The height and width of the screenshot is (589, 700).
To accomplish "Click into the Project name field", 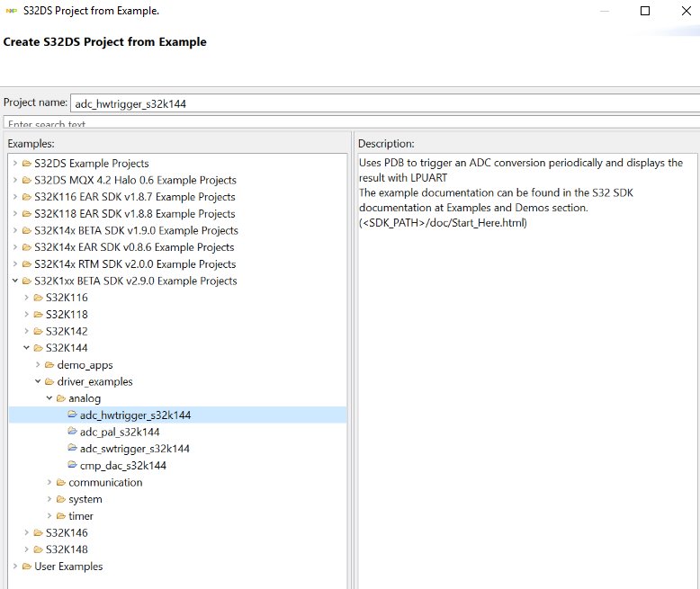I will 385,103.
